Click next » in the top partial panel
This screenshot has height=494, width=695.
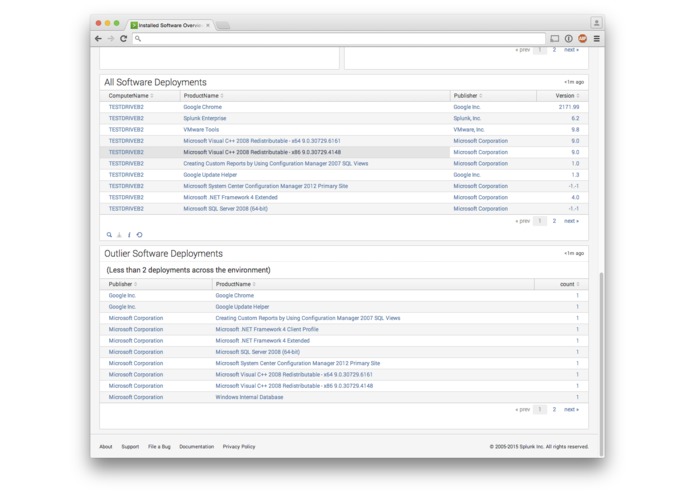571,50
